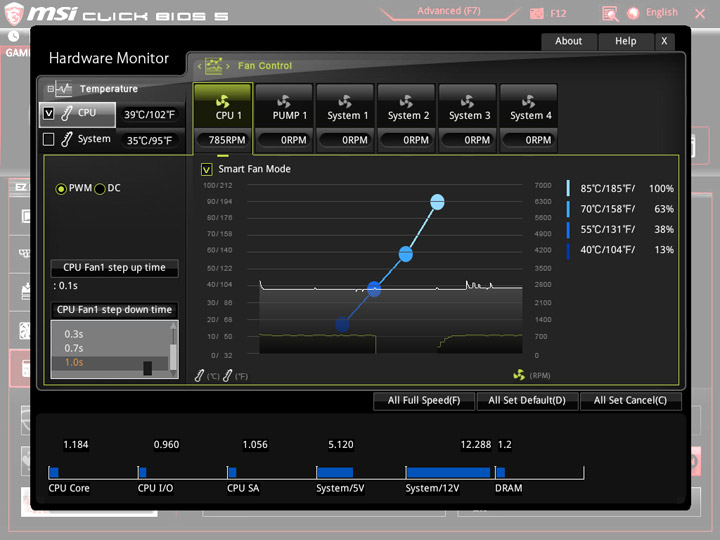
Task: Click the About button
Action: [x=568, y=41]
